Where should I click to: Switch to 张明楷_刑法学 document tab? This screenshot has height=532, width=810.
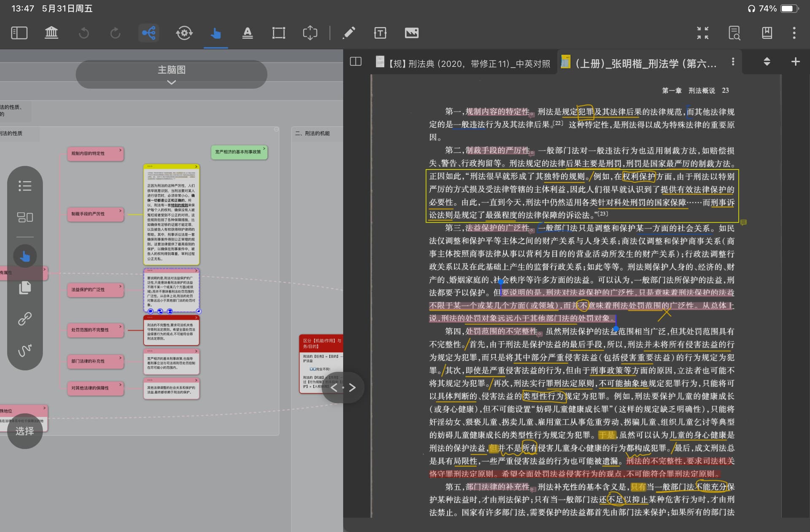tap(639, 63)
